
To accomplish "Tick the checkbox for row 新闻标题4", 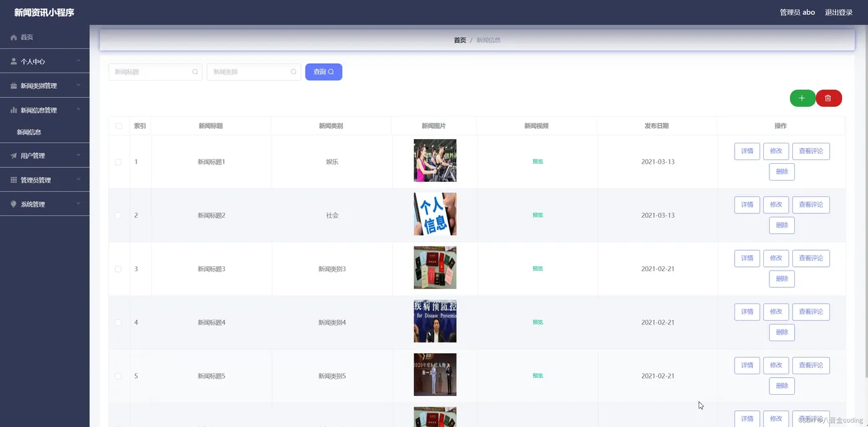I will [x=118, y=323].
